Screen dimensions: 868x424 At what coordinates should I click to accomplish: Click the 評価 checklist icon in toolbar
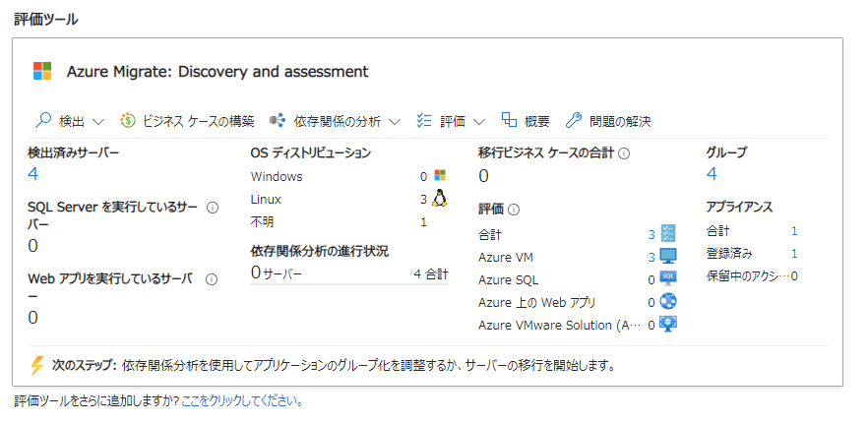(424, 121)
